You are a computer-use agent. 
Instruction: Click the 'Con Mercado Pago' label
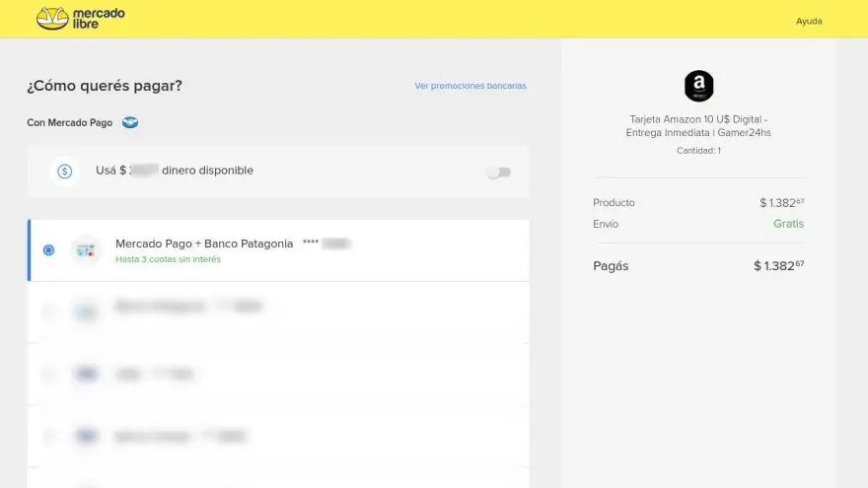point(70,123)
